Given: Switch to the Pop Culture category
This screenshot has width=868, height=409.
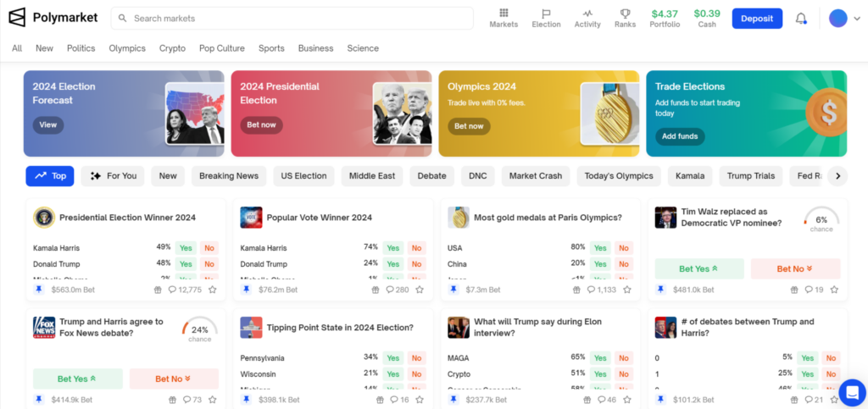Looking at the screenshot, I should click(222, 48).
